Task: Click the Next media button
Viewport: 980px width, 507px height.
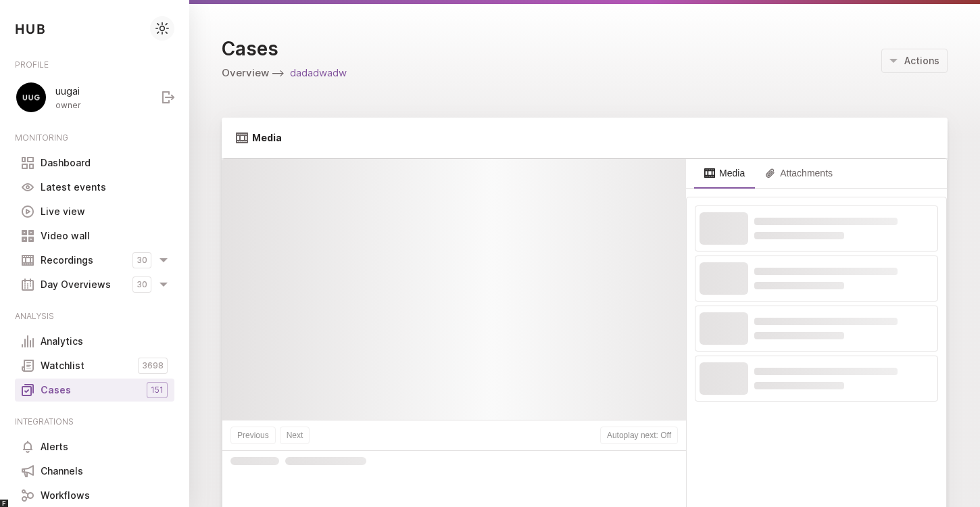Action: click(295, 435)
